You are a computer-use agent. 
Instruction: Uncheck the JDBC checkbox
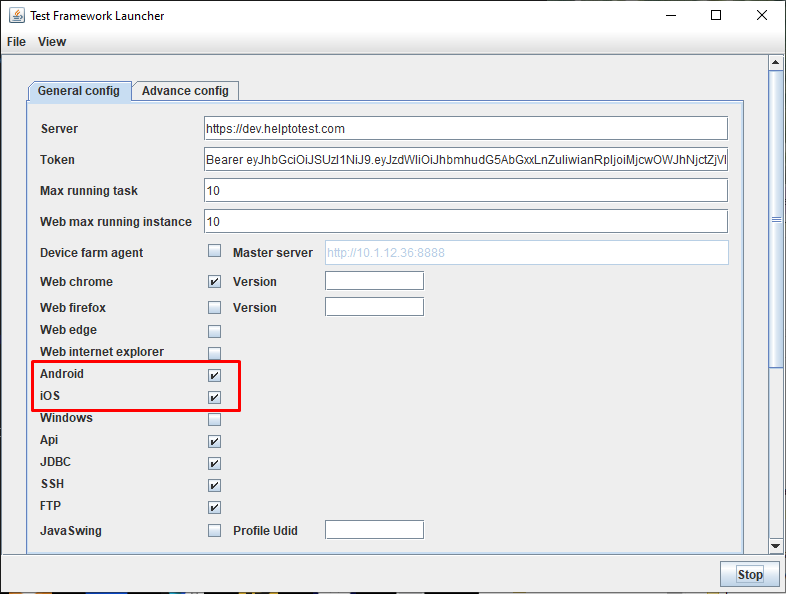tap(215, 464)
